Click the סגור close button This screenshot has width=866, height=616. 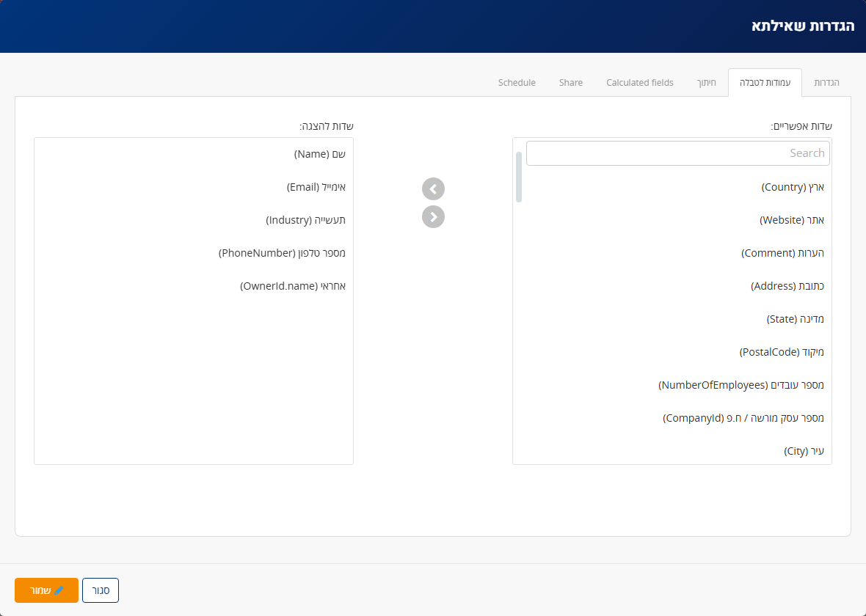(x=101, y=590)
